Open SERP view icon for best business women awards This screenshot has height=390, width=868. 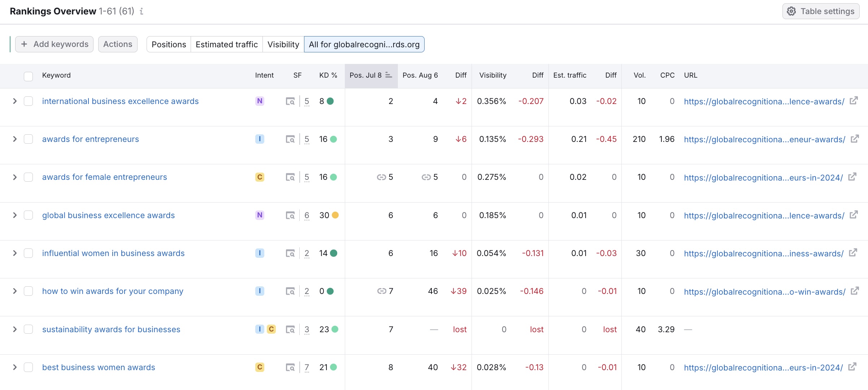pyautogui.click(x=290, y=368)
